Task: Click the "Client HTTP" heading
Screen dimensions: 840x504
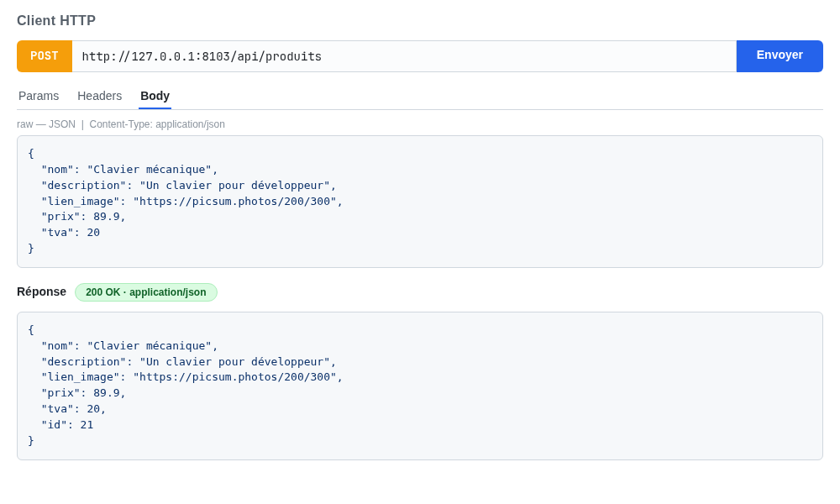Action: click(56, 20)
